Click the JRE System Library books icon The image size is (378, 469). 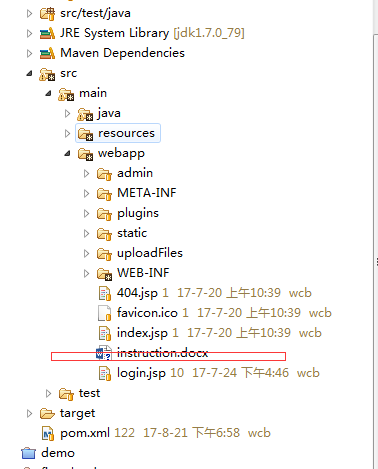47,34
